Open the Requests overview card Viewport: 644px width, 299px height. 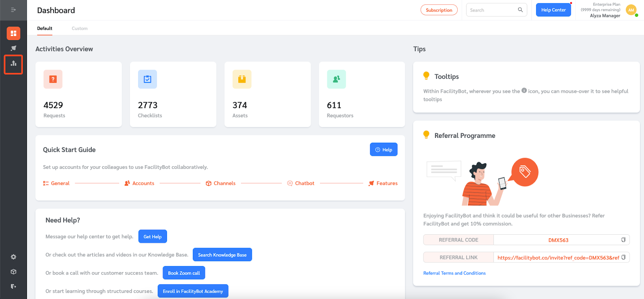[x=78, y=94]
